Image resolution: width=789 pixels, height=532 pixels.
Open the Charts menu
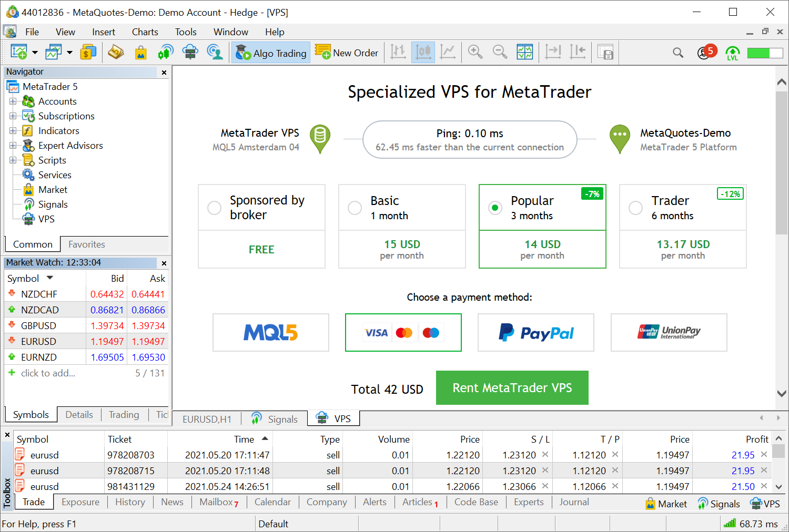(145, 32)
